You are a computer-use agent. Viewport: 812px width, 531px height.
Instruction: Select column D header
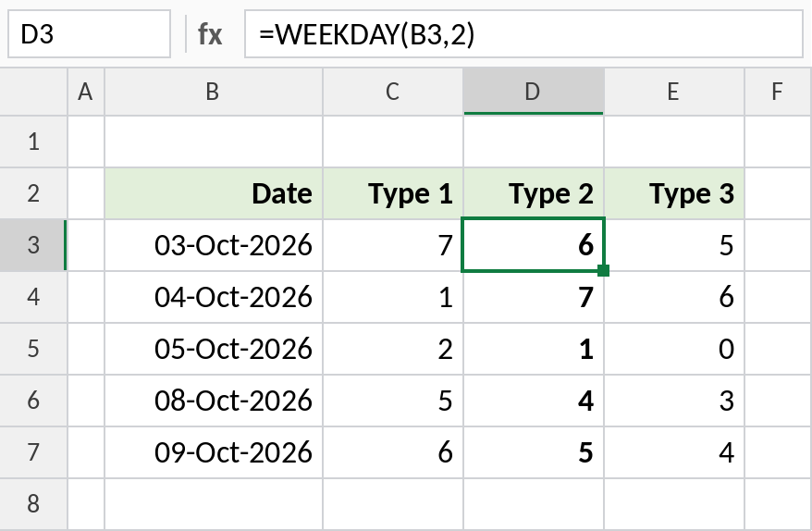[x=534, y=92]
